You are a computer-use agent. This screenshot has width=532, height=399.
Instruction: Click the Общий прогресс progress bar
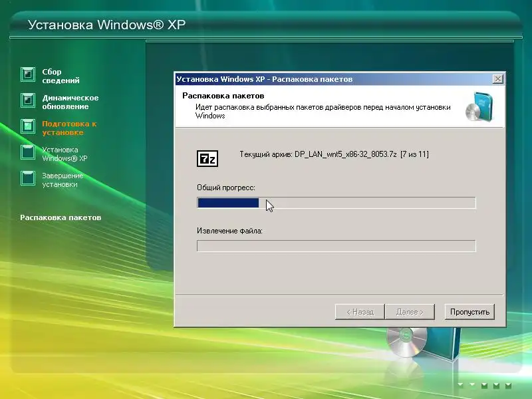click(336, 203)
